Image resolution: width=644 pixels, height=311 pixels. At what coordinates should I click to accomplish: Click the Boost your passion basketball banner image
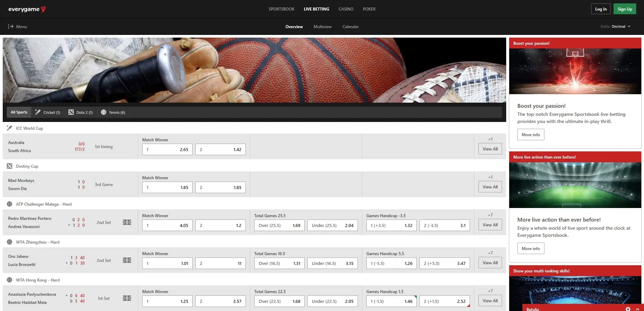575,71
